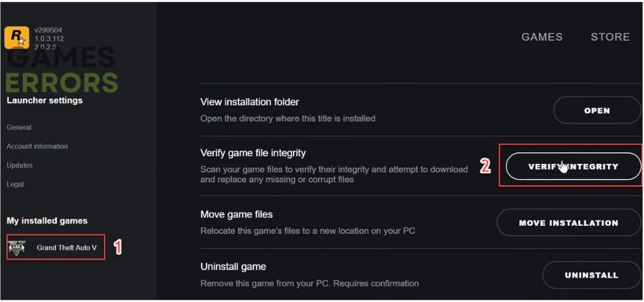Image resolution: width=644 pixels, height=302 pixels.
Task: Click the launcher version number text
Action: click(49, 39)
